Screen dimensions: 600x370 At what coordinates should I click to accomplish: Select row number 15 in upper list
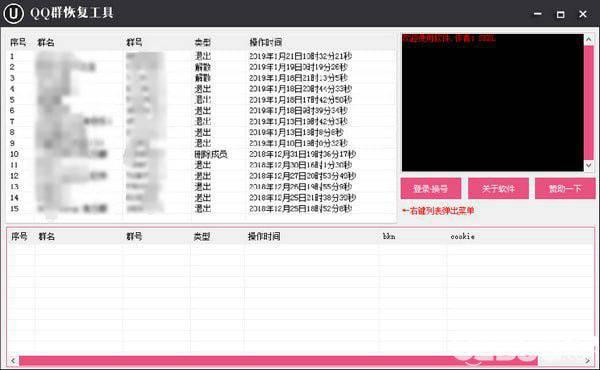(201, 209)
